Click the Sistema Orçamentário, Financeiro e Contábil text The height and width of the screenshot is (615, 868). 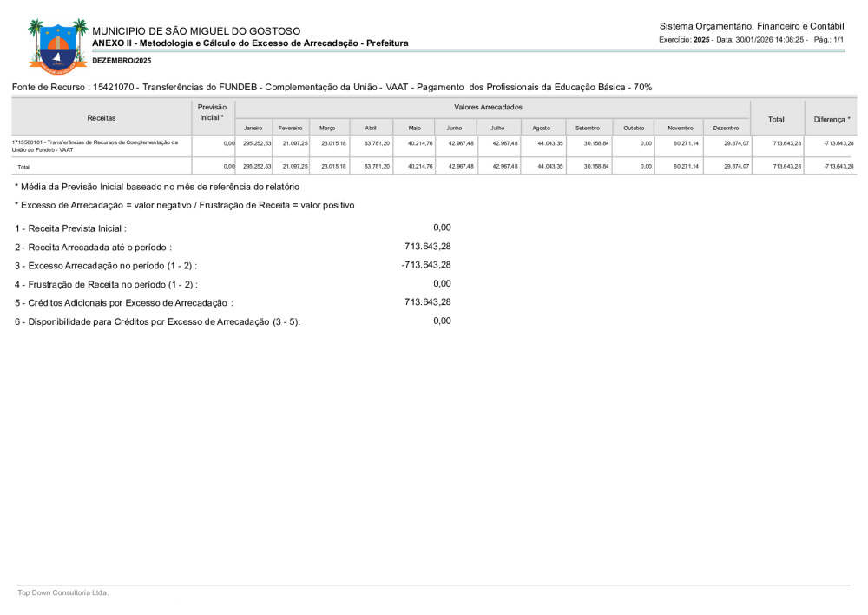tap(752, 26)
